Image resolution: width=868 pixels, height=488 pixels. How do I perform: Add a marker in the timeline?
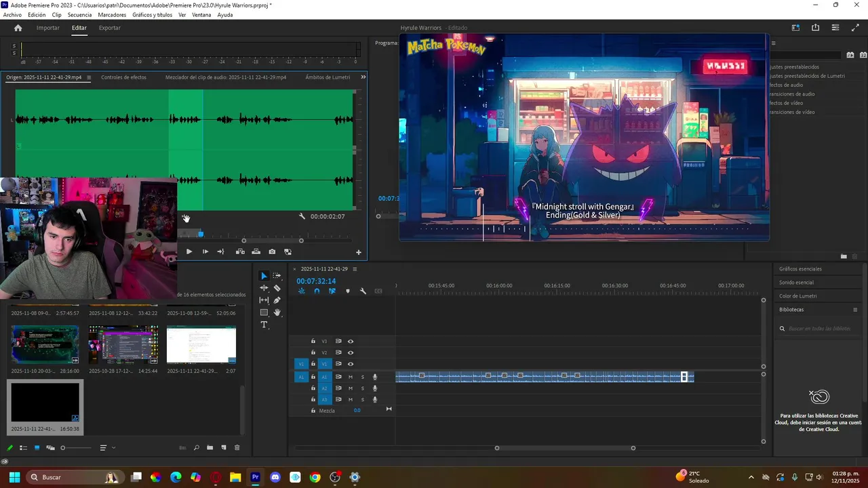tap(348, 291)
